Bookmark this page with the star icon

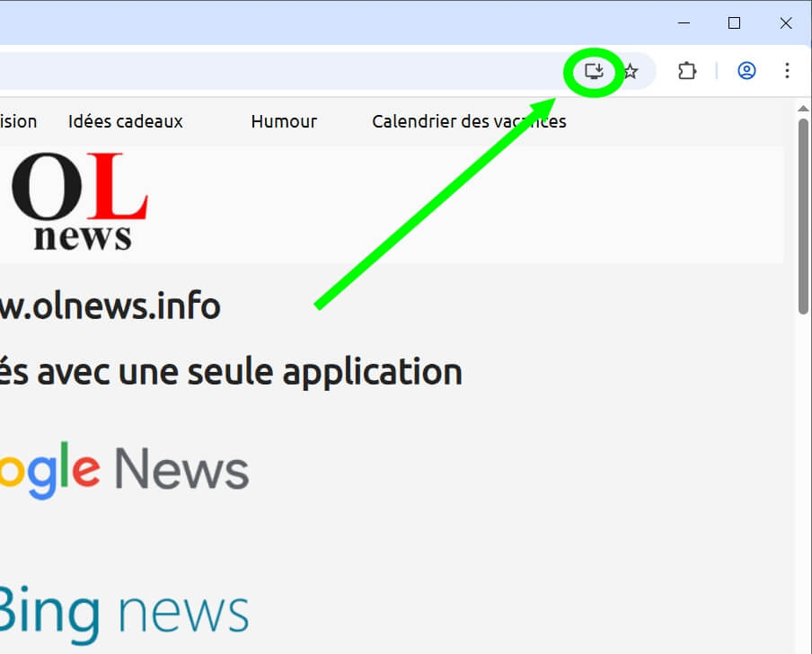pyautogui.click(x=631, y=71)
